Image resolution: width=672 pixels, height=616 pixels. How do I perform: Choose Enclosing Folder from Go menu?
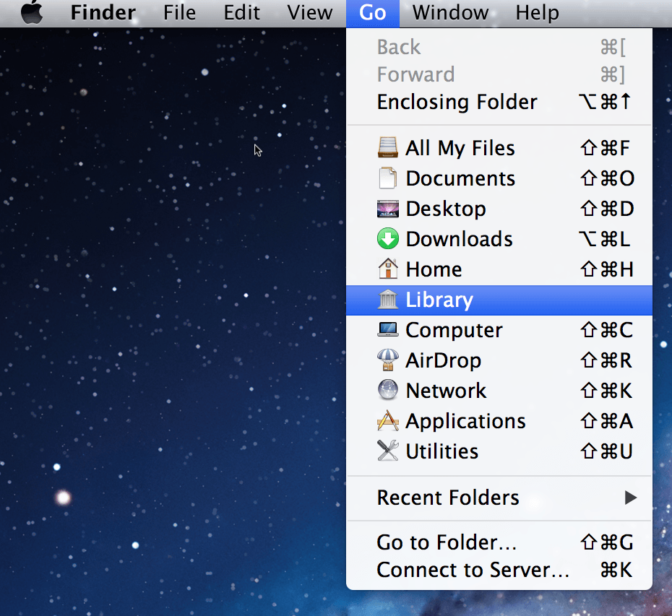tap(499, 102)
